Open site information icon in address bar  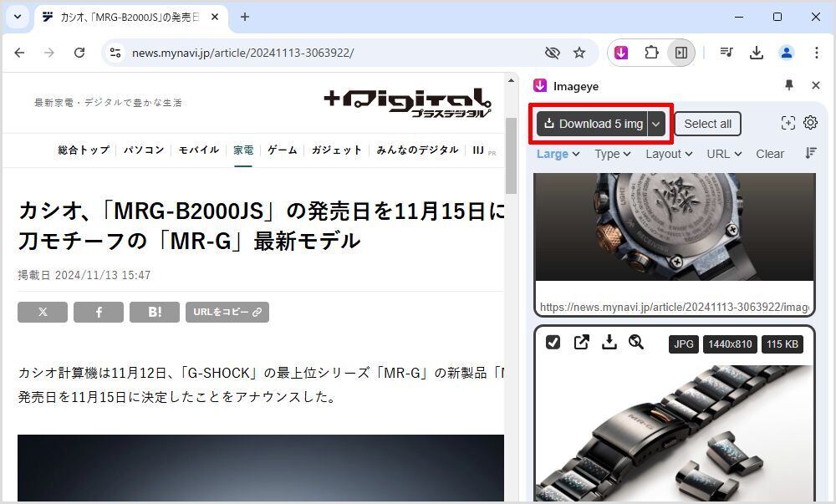(115, 53)
